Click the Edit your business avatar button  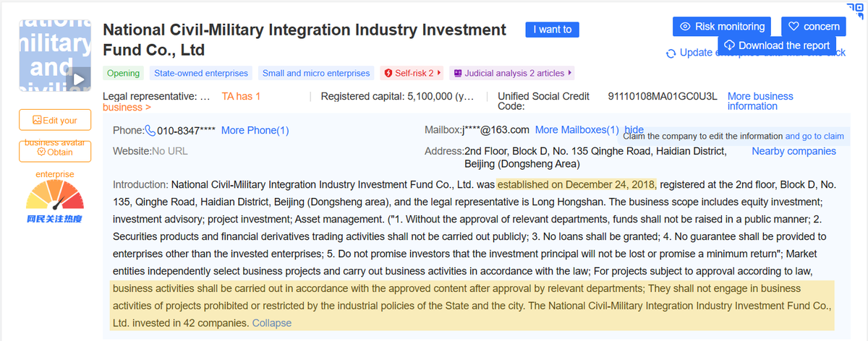pos(55,120)
